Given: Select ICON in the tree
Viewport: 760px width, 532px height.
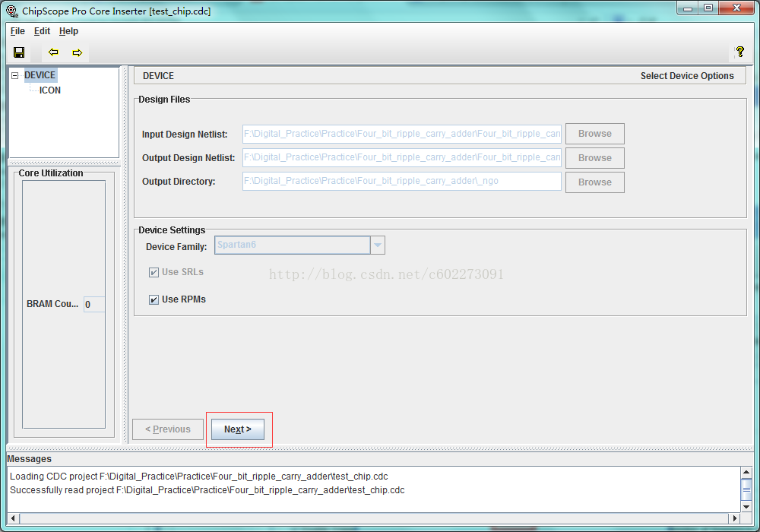Looking at the screenshot, I should (x=50, y=90).
